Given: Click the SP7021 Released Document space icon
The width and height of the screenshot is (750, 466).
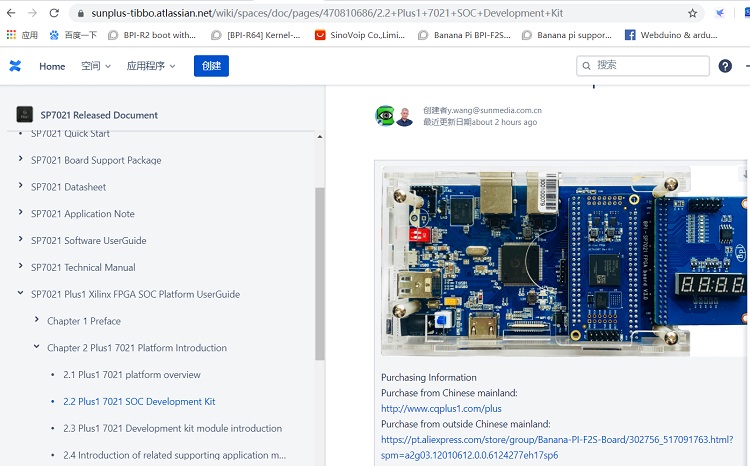Looking at the screenshot, I should tap(24, 115).
